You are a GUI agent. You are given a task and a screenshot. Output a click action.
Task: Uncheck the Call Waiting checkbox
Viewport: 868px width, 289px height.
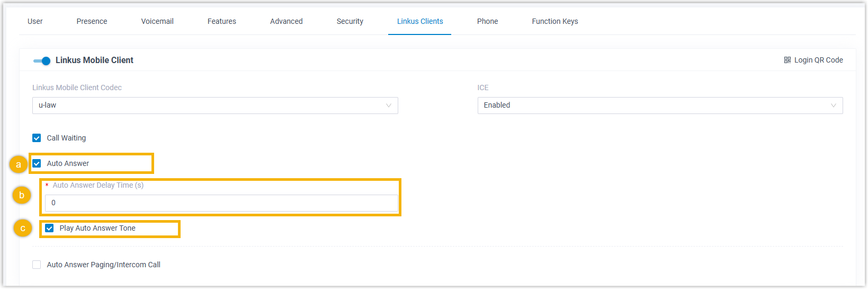click(37, 138)
